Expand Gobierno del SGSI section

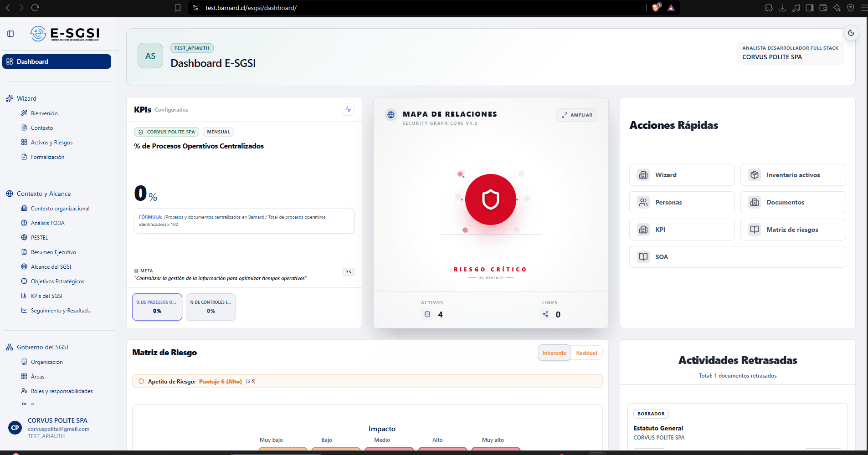42,347
